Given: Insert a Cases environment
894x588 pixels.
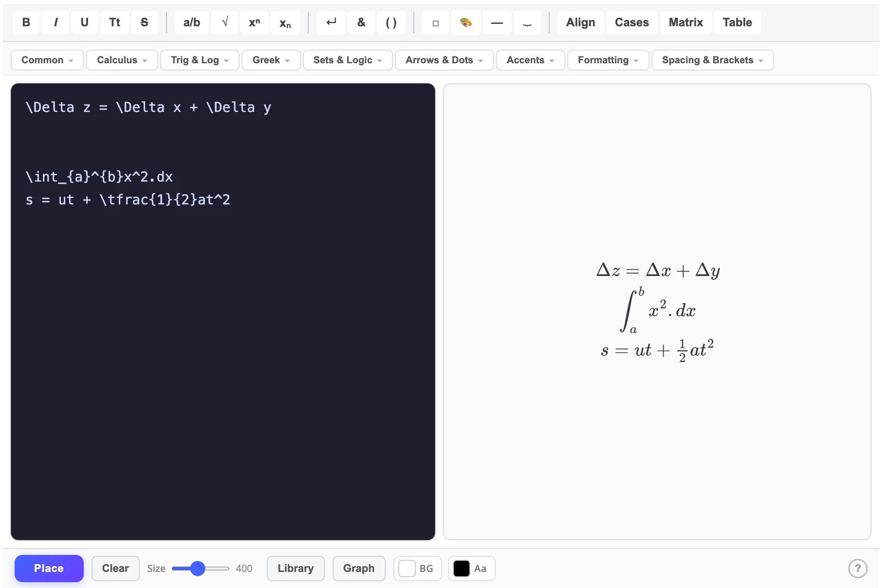Looking at the screenshot, I should [x=632, y=22].
